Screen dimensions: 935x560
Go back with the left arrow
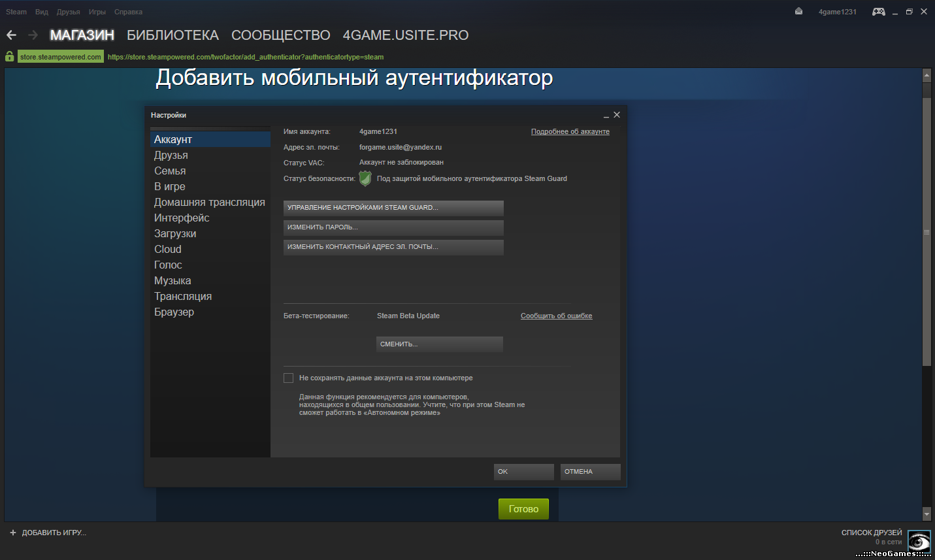tap(11, 35)
